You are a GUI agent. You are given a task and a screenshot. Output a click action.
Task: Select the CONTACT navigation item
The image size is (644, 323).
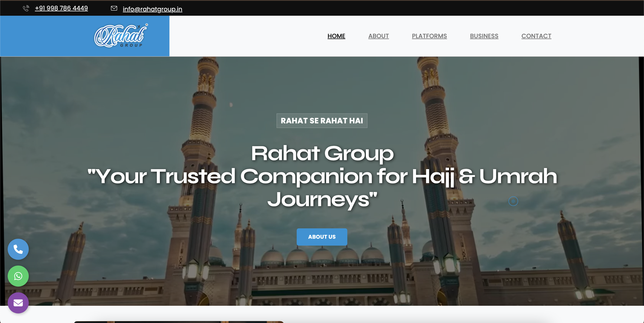536,36
